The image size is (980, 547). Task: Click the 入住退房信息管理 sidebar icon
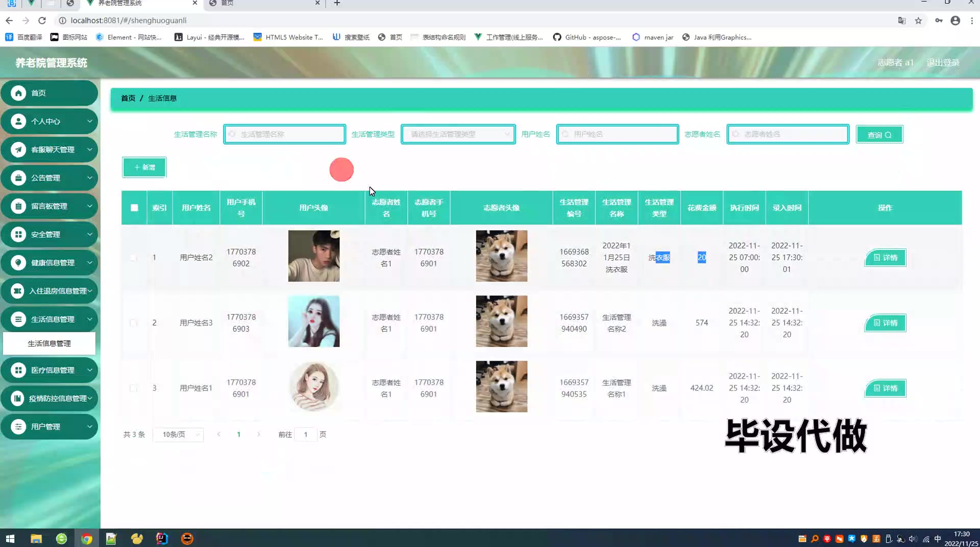17,291
